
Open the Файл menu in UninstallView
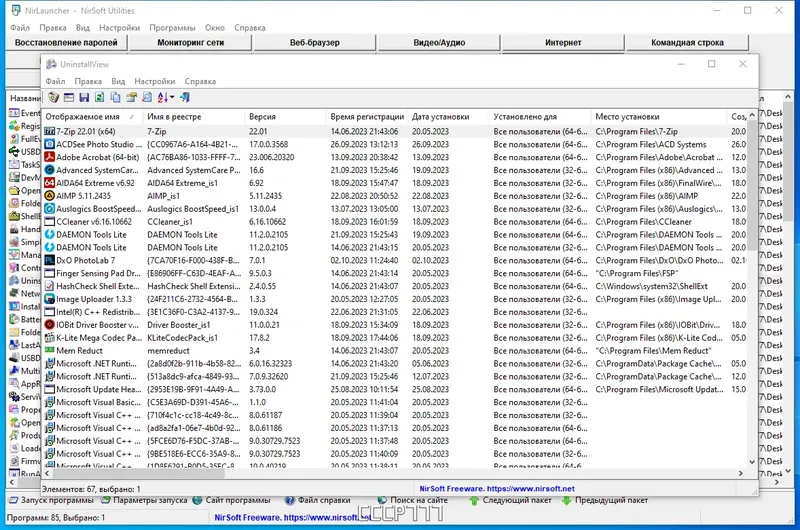point(55,81)
